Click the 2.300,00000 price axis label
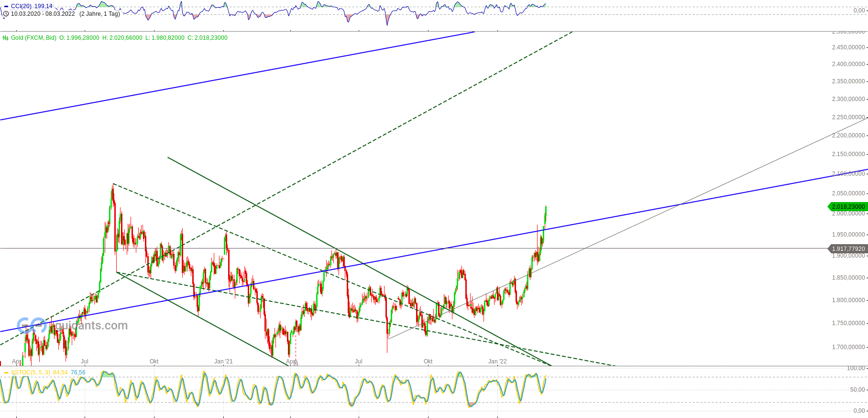This screenshot has width=868, height=418. click(848, 99)
